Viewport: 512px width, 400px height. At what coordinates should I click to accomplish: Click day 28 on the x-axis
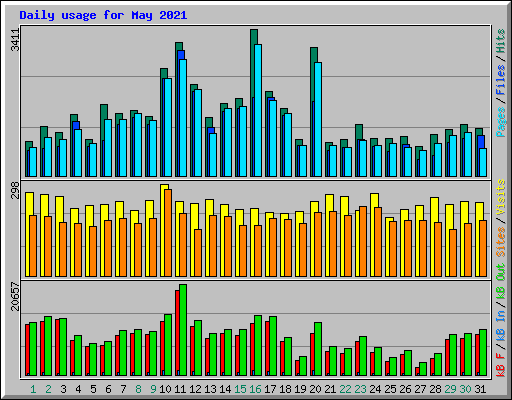[x=435, y=389]
